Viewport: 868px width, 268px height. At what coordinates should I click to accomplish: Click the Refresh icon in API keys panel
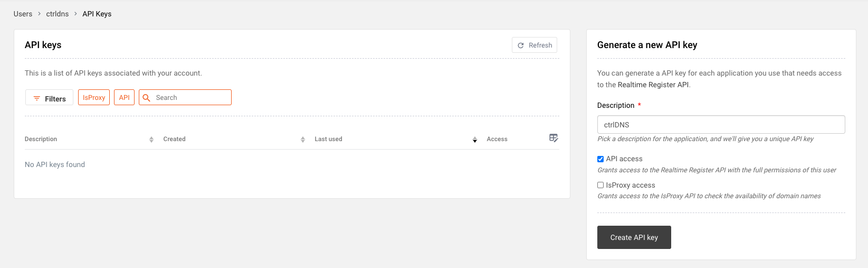(x=521, y=45)
